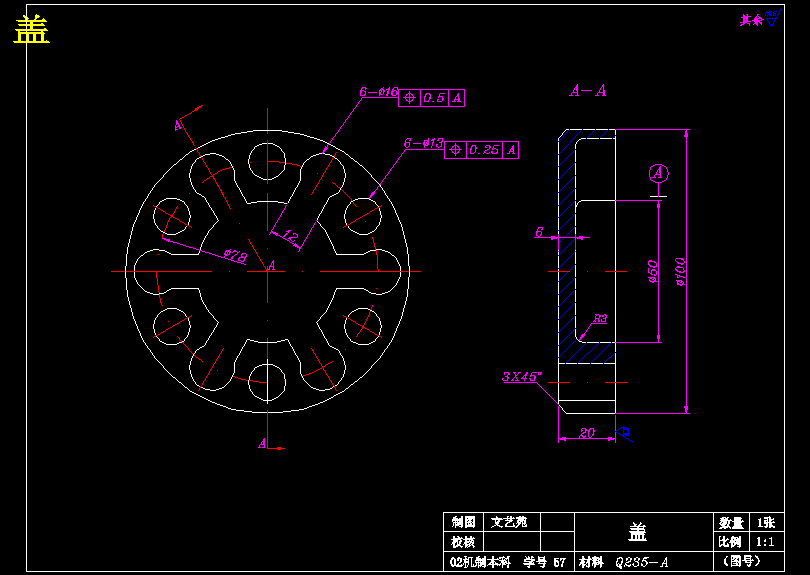This screenshot has height=575, width=810.
Task: Select the quantity value '1张'
Action: pyautogui.click(x=766, y=523)
